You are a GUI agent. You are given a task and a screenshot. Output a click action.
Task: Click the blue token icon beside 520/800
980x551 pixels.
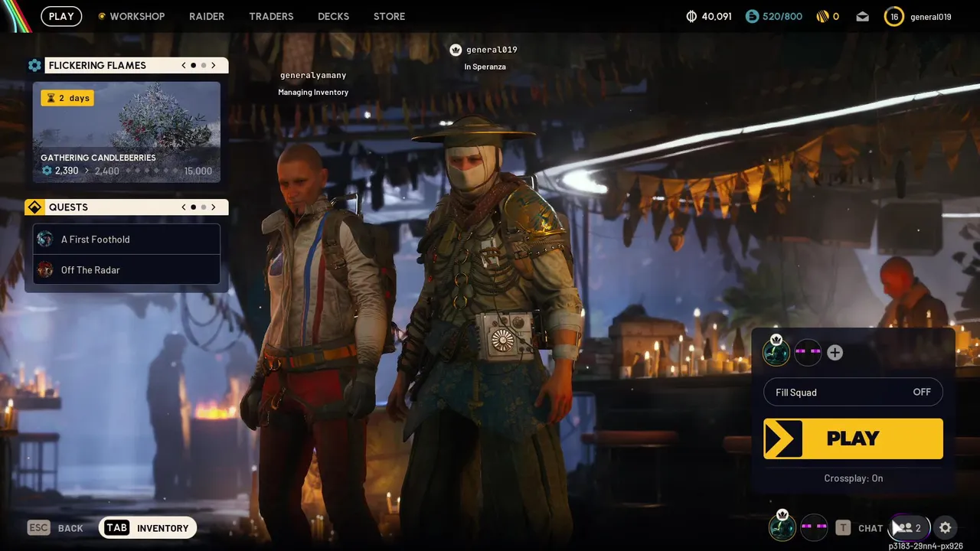point(752,16)
